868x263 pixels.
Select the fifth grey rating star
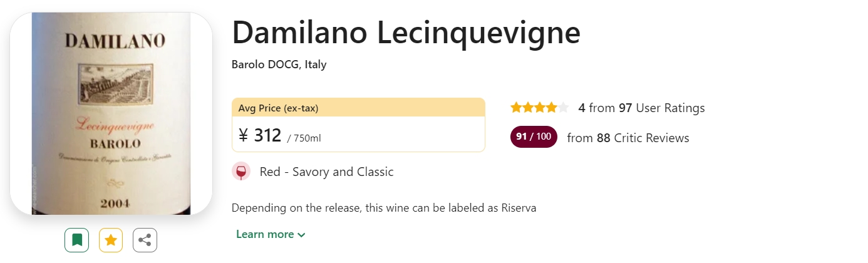coord(563,108)
